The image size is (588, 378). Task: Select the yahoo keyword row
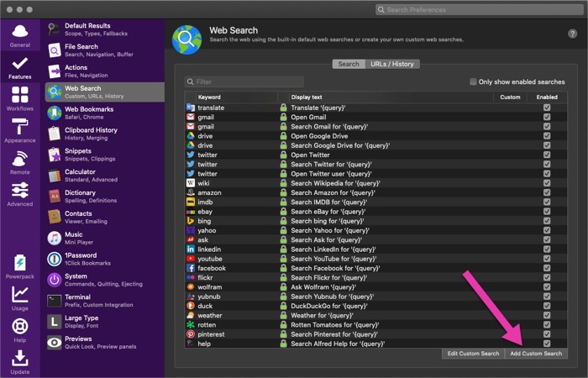pos(375,230)
